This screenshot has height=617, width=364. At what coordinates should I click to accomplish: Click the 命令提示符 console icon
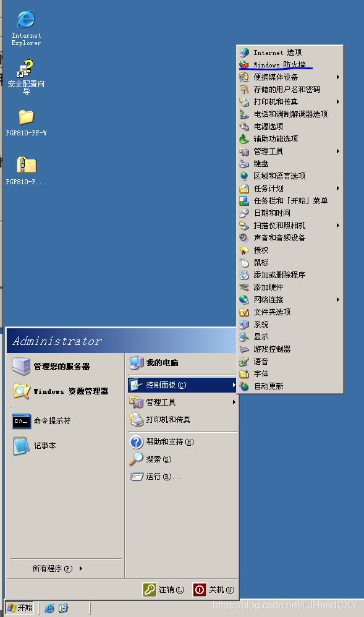pyautogui.click(x=21, y=421)
